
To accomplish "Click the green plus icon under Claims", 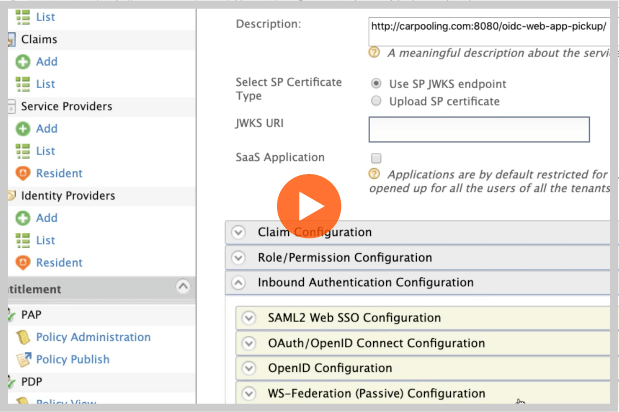I will (x=23, y=62).
